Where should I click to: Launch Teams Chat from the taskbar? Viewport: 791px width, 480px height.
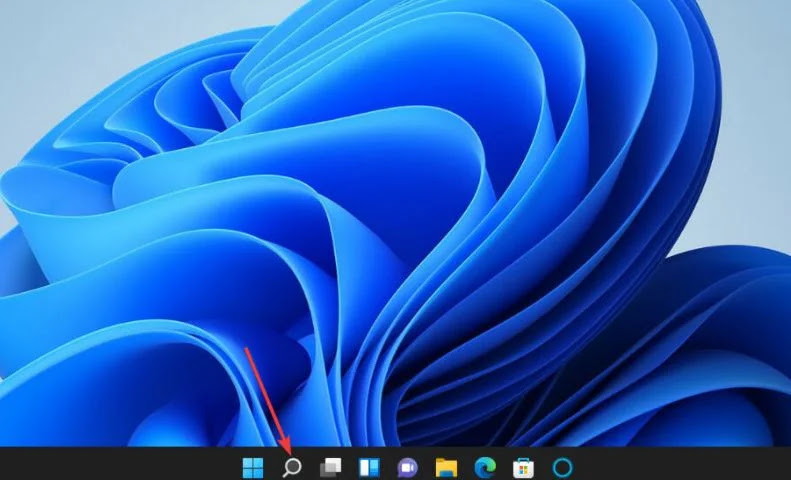[408, 467]
